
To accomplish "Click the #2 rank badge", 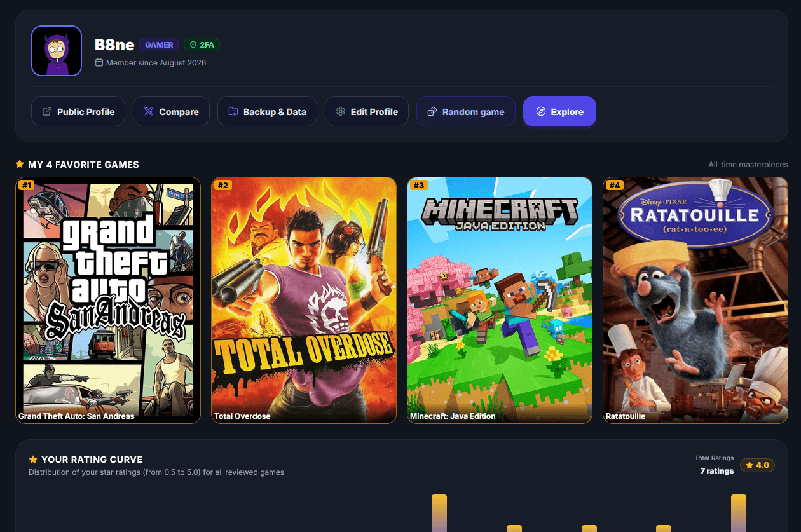I will (222, 185).
